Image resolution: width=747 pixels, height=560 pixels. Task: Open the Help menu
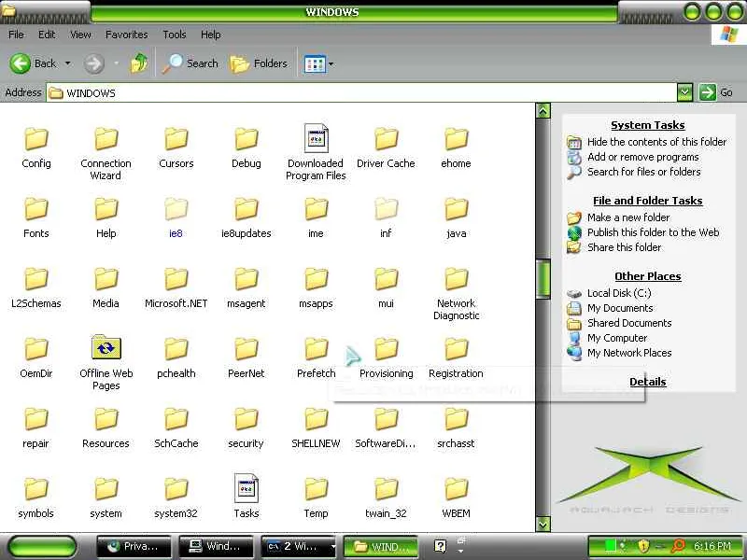211,35
